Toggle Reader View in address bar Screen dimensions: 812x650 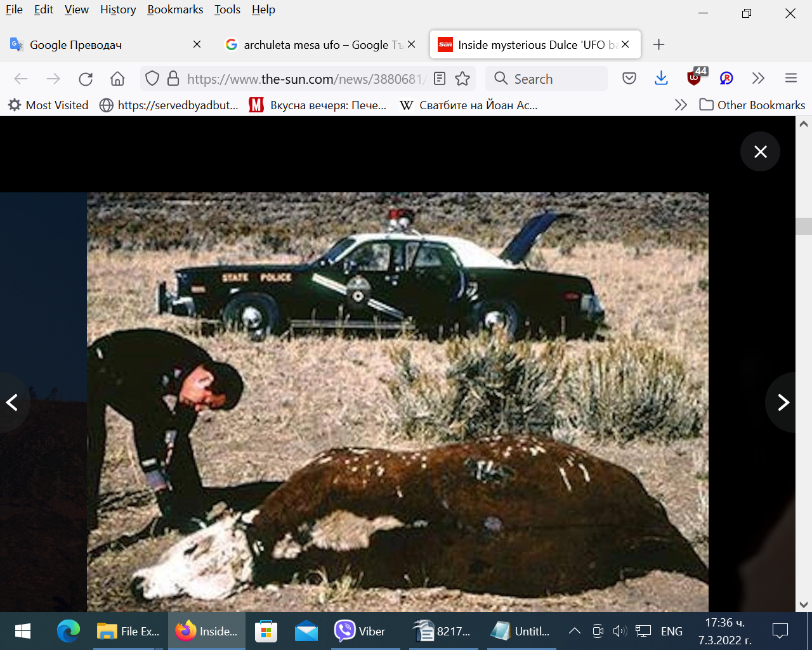439,79
